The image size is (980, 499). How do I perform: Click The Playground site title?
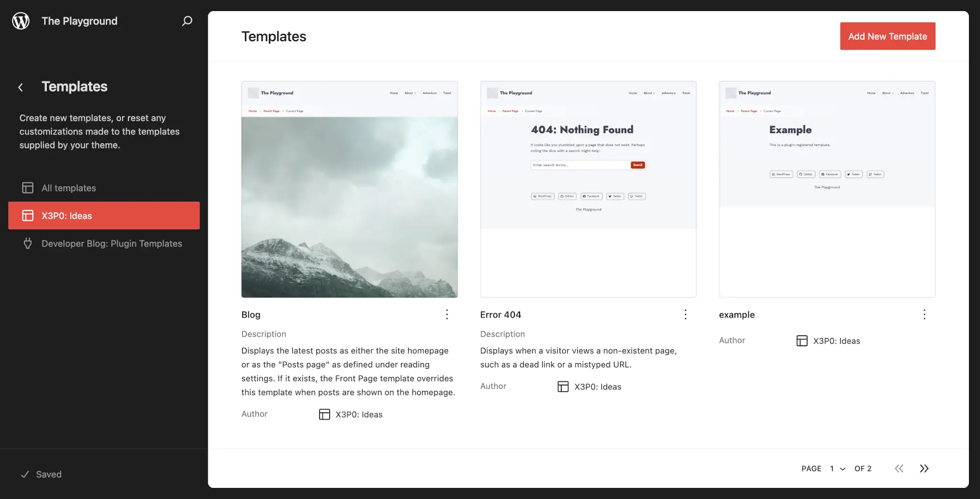79,21
